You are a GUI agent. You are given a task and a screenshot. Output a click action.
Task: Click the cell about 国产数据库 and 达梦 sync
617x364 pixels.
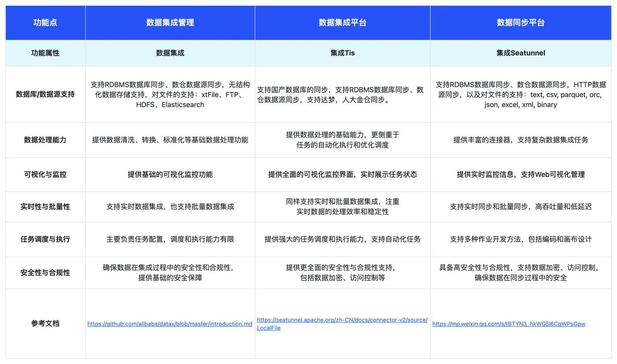point(342,94)
